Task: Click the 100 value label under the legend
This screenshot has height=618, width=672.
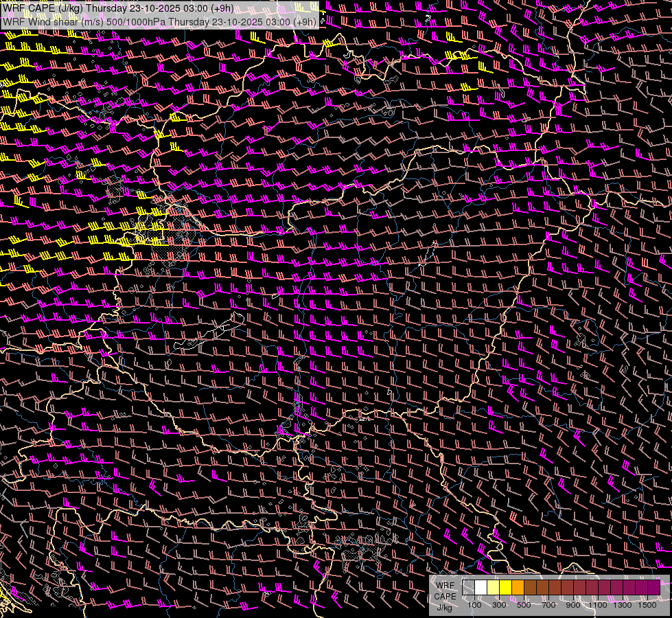Action: tap(474, 605)
